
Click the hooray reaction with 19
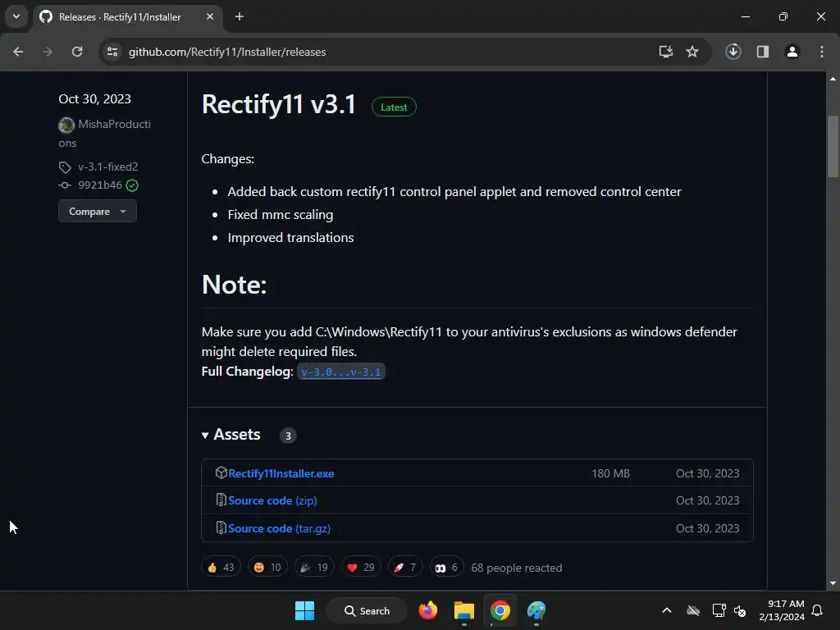point(314,568)
